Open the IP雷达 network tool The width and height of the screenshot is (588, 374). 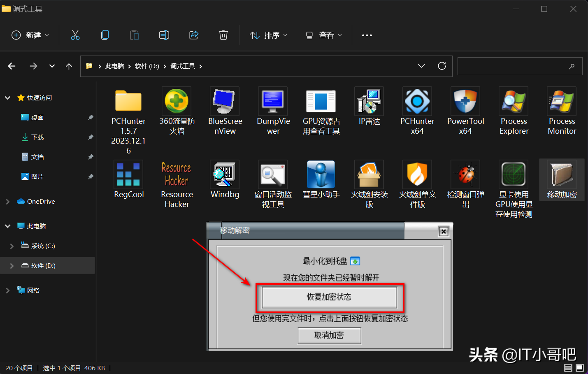click(x=369, y=101)
